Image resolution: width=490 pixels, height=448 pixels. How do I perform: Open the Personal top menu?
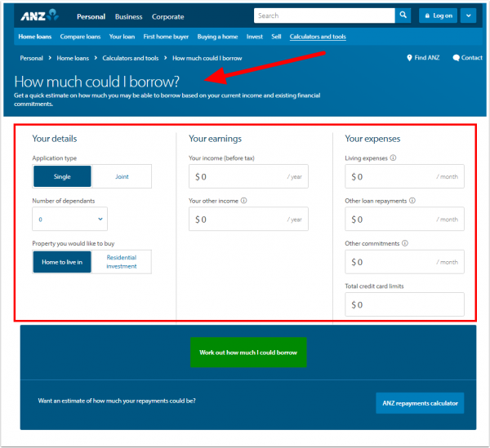pos(91,16)
